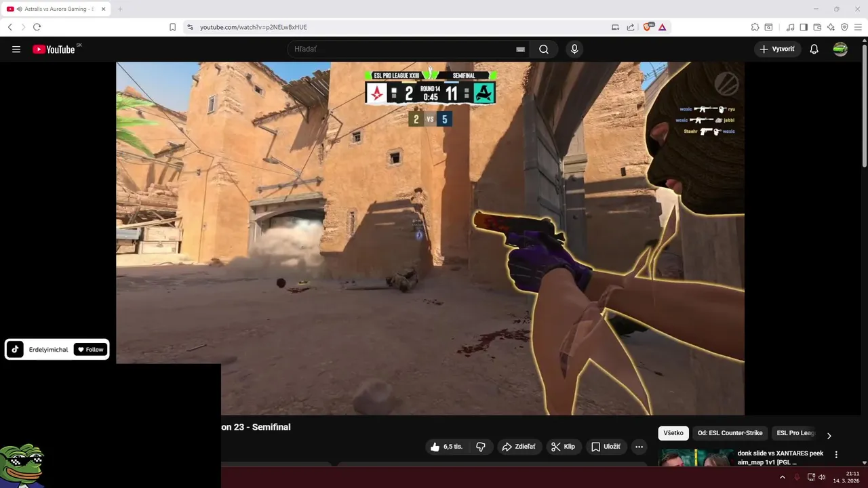This screenshot has width=868, height=488.
Task: Show next filter chips with arrow
Action: pyautogui.click(x=829, y=436)
